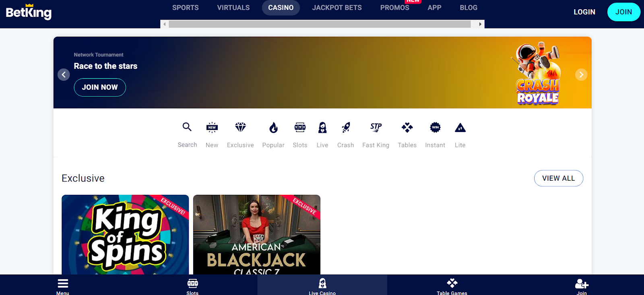Select the Instant win category icon

point(435,128)
